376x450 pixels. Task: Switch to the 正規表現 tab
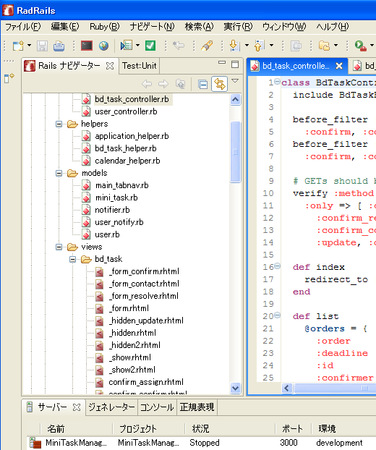tap(197, 407)
